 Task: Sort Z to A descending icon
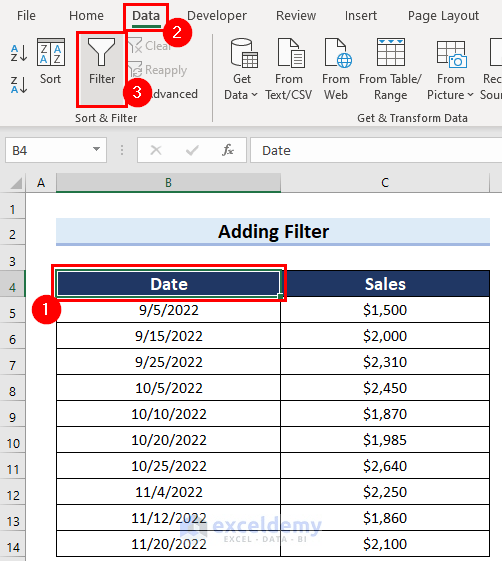pos(19,85)
